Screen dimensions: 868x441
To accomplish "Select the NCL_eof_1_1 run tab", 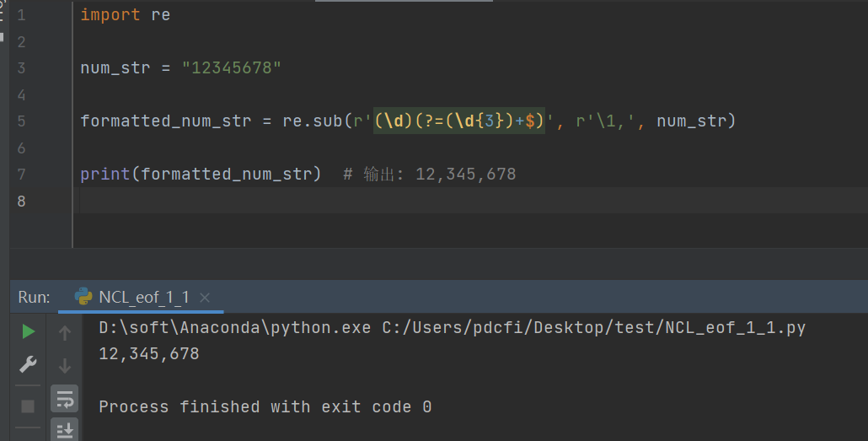I will [x=143, y=297].
